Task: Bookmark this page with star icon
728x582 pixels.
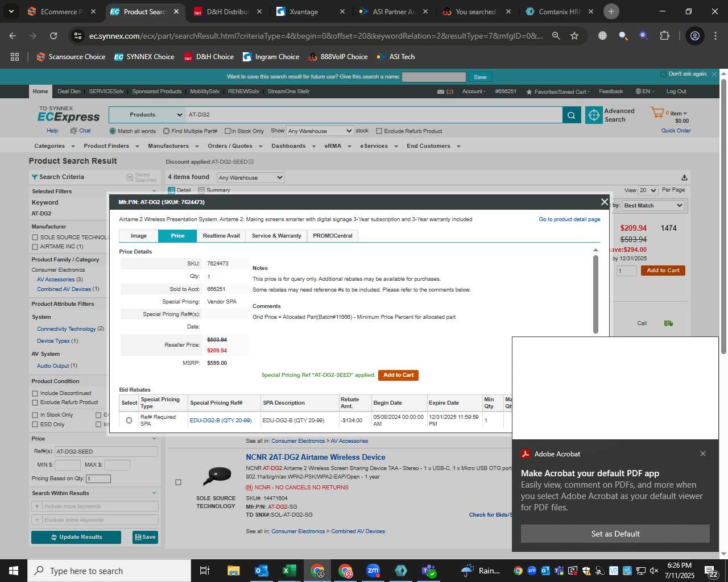Action: click(x=574, y=36)
